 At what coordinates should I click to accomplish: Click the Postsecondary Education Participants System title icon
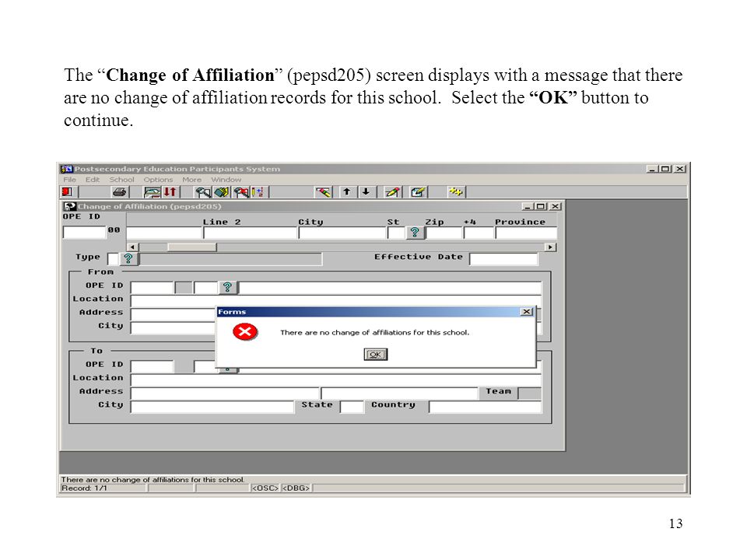pos(66,169)
